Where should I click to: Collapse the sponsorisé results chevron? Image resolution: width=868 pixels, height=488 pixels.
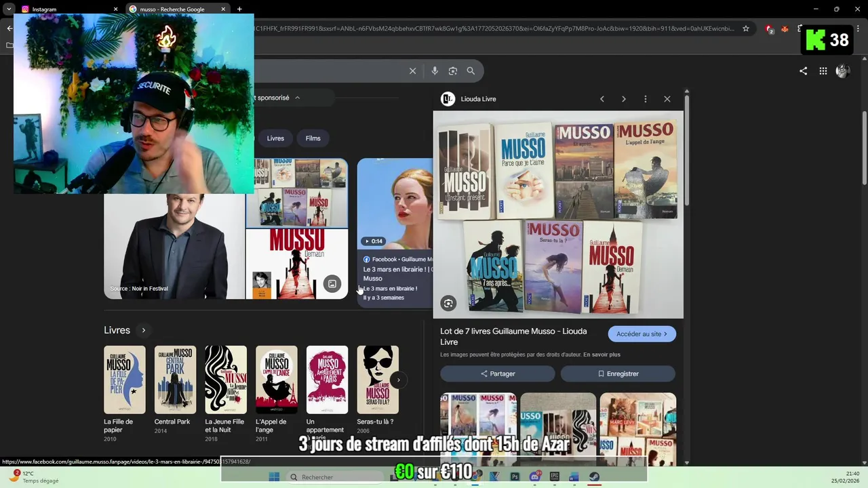tap(297, 98)
